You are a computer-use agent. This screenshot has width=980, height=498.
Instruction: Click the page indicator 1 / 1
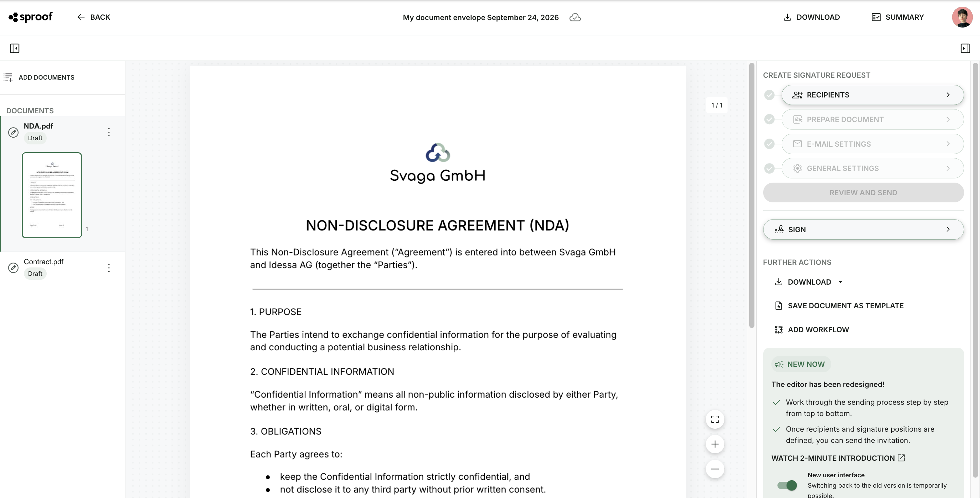point(717,105)
